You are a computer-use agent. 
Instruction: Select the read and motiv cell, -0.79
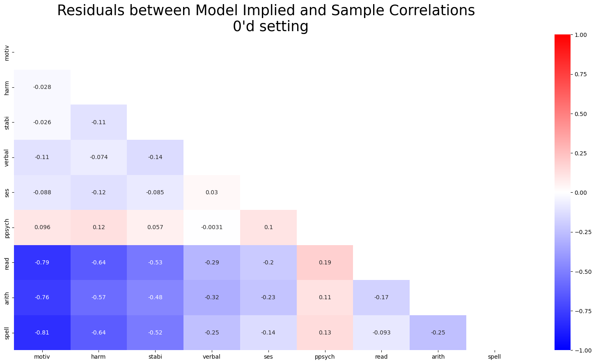coord(42,262)
